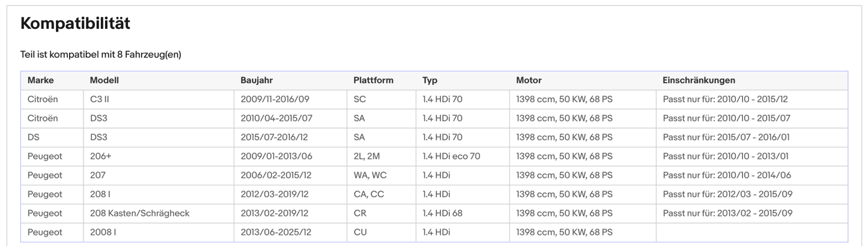This screenshot has width=868, height=246.
Task: Click the Motor column header
Action: pyautogui.click(x=529, y=81)
